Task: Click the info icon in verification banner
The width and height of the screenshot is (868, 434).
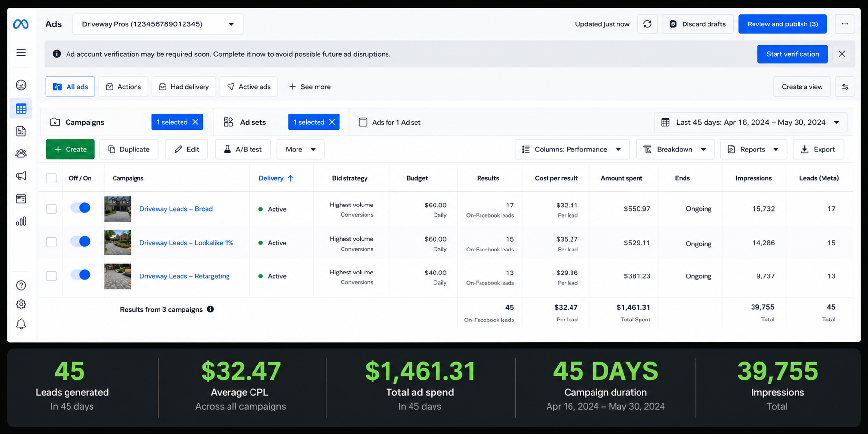Action: [57, 54]
